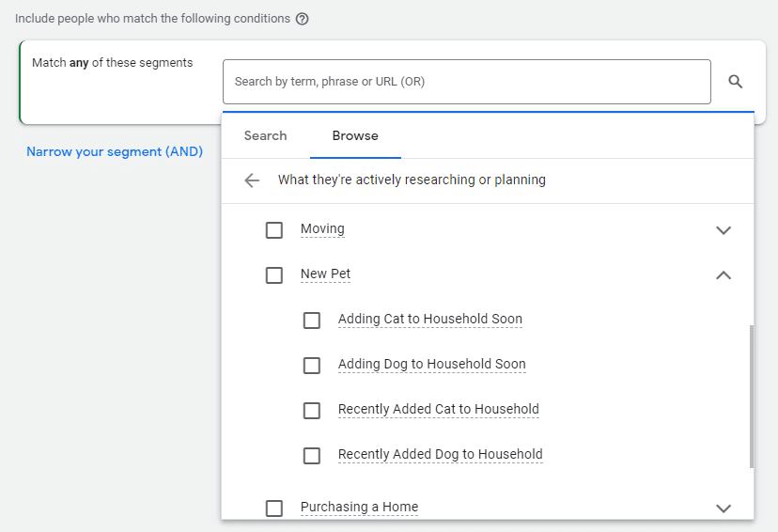Select Recently Added Cat to Household checkbox
The height and width of the screenshot is (532, 778).
[x=312, y=411]
